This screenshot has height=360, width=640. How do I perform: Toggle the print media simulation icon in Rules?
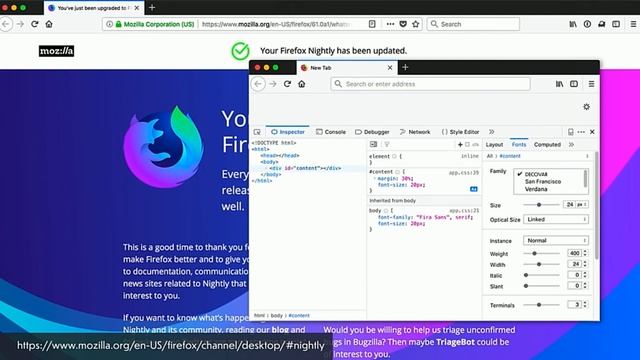point(476,144)
